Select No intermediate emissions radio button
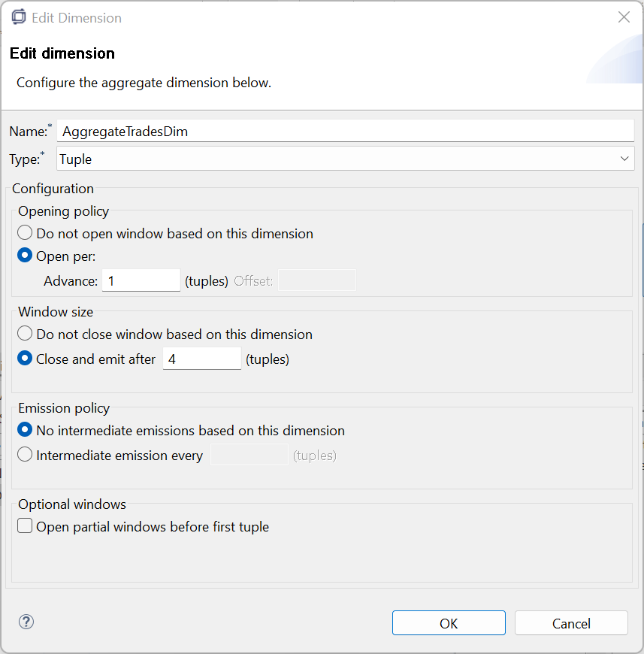 coord(26,431)
